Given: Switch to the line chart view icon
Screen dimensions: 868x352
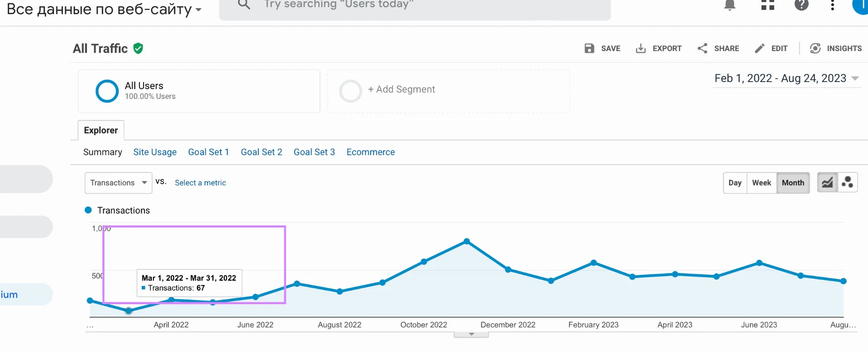Looking at the screenshot, I should (x=827, y=182).
